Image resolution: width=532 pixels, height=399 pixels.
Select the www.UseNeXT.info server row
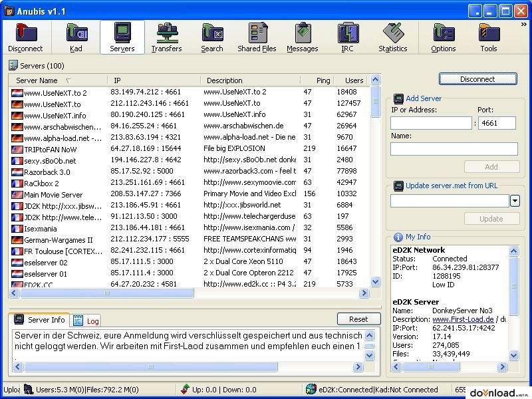(x=190, y=115)
